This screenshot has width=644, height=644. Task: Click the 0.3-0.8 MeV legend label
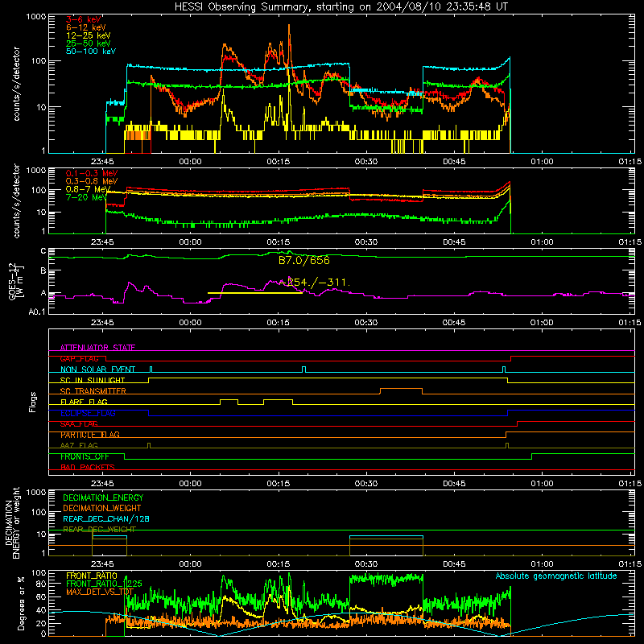[92, 182]
